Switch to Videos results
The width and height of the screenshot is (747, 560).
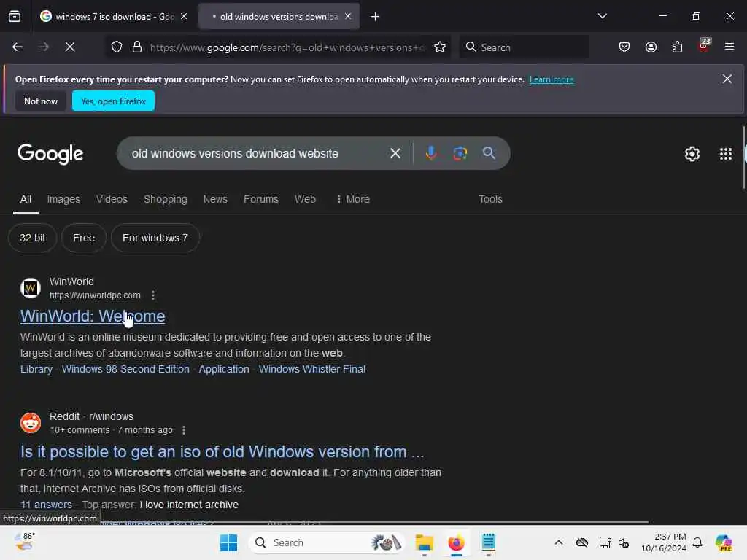(x=112, y=199)
